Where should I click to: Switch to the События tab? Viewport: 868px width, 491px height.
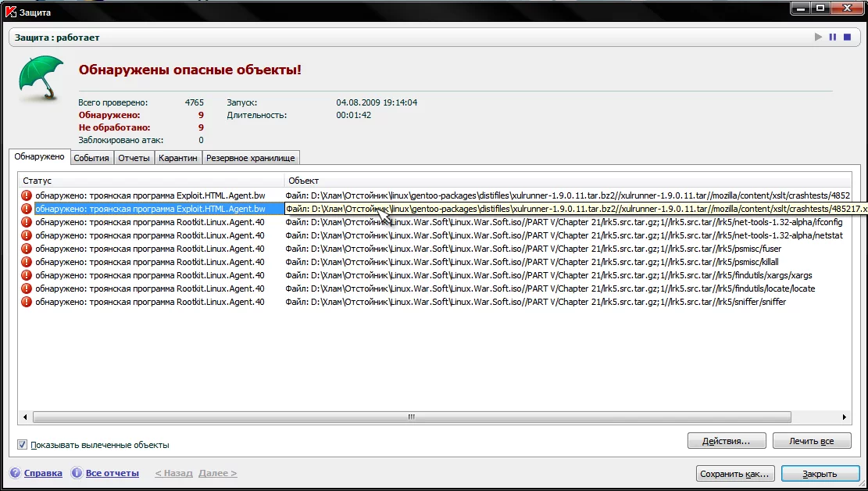click(91, 158)
